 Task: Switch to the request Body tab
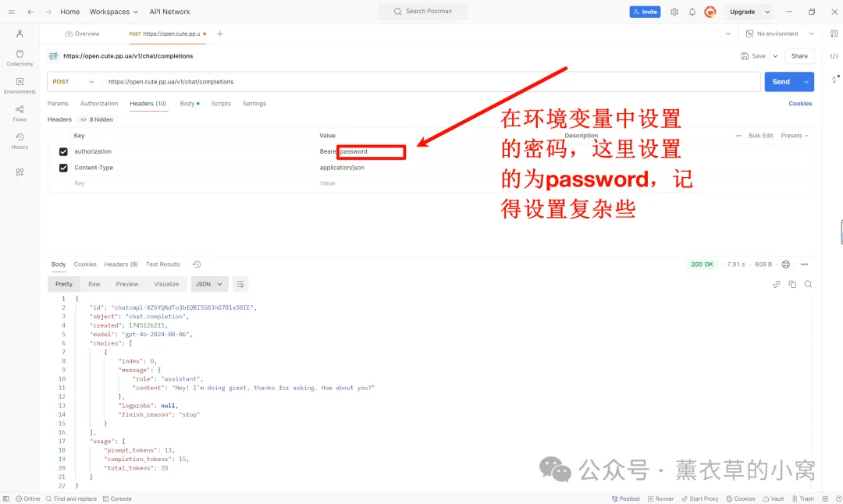click(190, 104)
